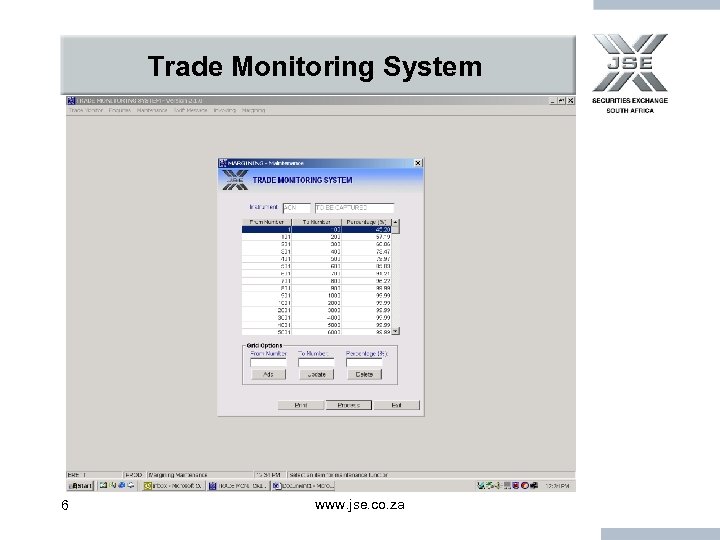Open the Swift Message menu

[x=191, y=111]
